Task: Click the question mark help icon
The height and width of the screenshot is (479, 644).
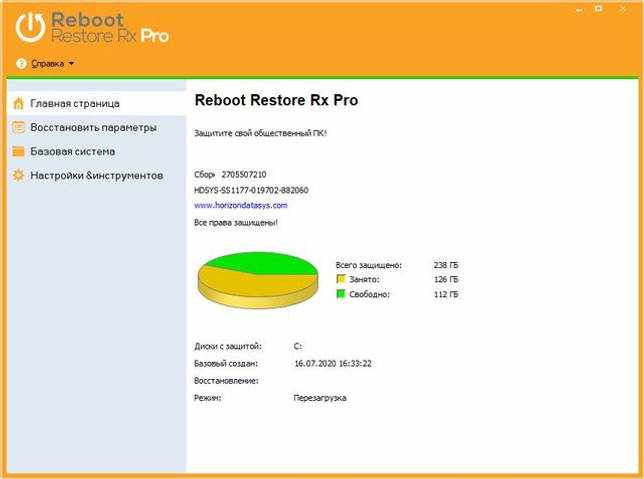Action: [x=21, y=64]
